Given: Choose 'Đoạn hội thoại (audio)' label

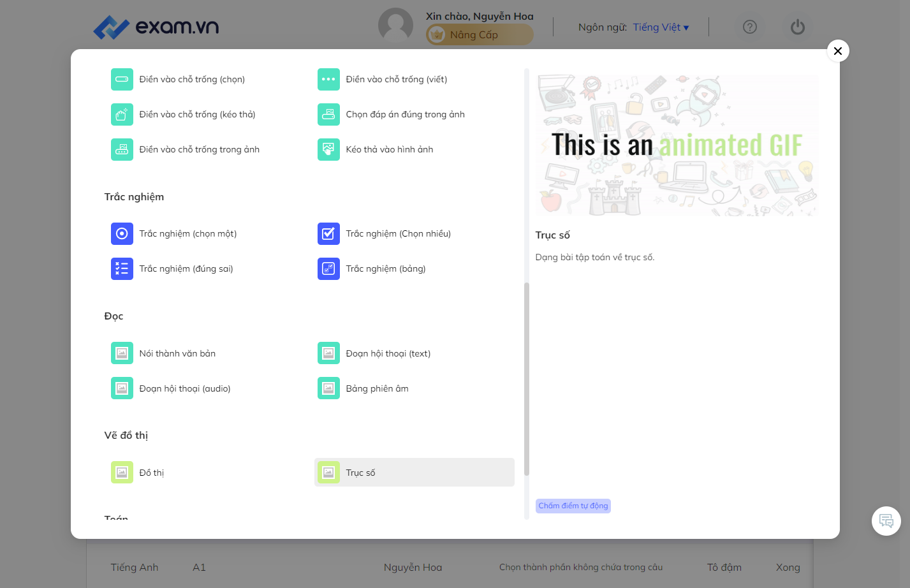Looking at the screenshot, I should click(x=185, y=388).
